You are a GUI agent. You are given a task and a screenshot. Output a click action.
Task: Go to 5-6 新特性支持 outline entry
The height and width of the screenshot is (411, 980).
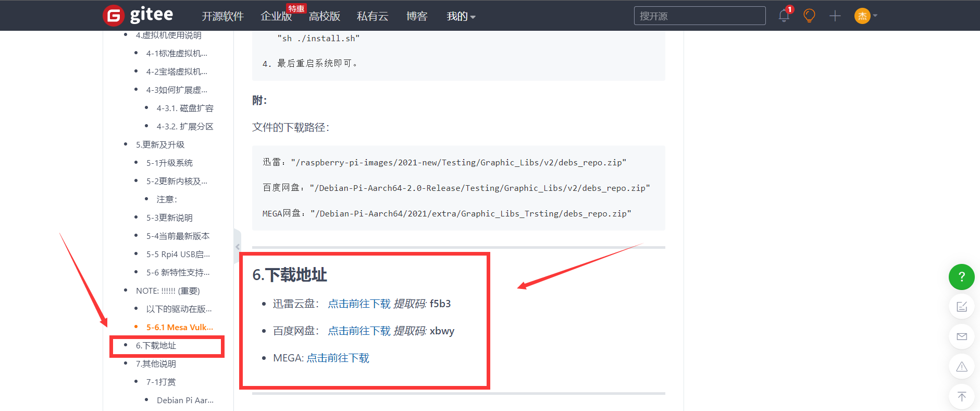pos(178,272)
